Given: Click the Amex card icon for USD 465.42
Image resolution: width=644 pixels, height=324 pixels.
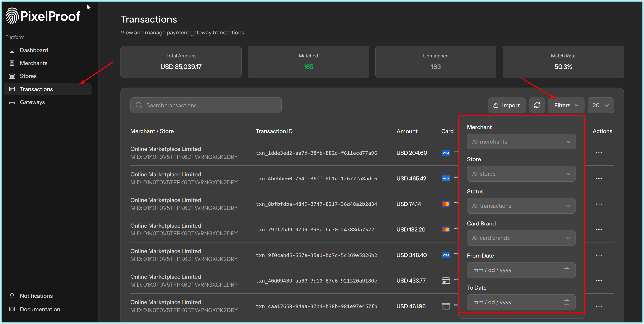Looking at the screenshot, I should (445, 178).
